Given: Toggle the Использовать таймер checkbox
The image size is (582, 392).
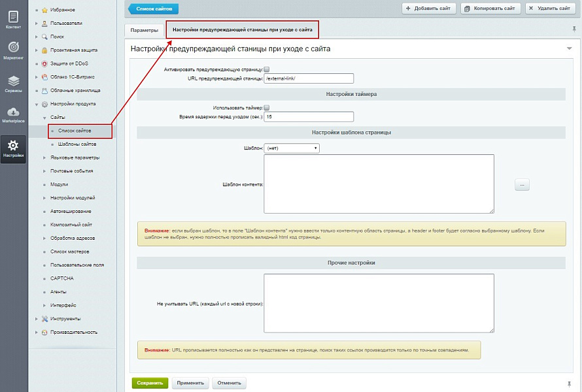Looking at the screenshot, I should click(x=267, y=108).
